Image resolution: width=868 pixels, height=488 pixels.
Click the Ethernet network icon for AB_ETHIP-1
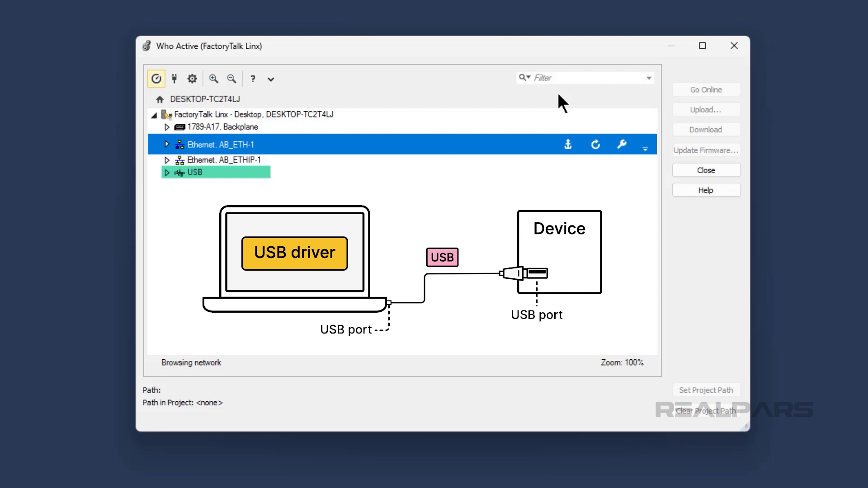point(179,160)
